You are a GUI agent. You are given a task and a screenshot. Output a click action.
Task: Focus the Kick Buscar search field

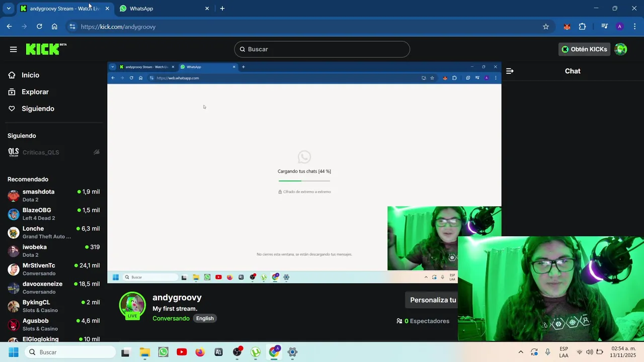click(x=322, y=49)
